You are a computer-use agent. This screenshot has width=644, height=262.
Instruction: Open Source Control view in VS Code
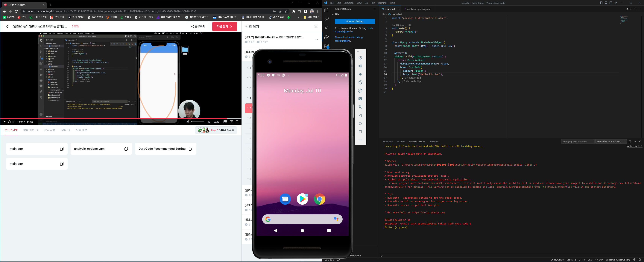point(326,28)
